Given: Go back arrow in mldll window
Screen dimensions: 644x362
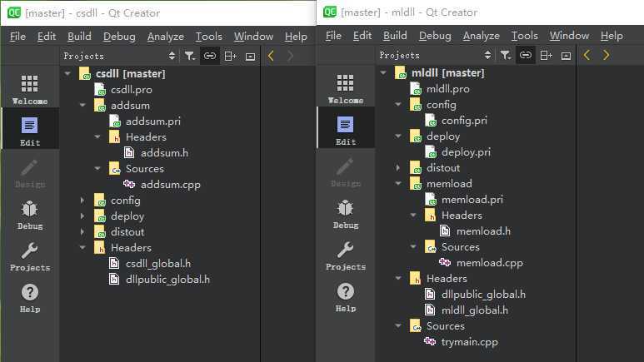Looking at the screenshot, I should point(587,55).
